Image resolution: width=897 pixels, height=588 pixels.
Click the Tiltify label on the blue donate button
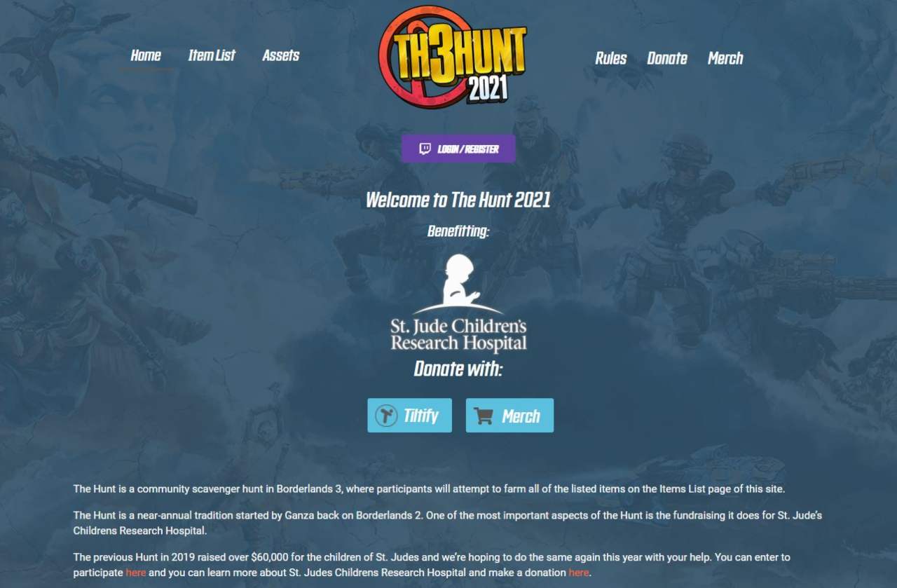[421, 416]
